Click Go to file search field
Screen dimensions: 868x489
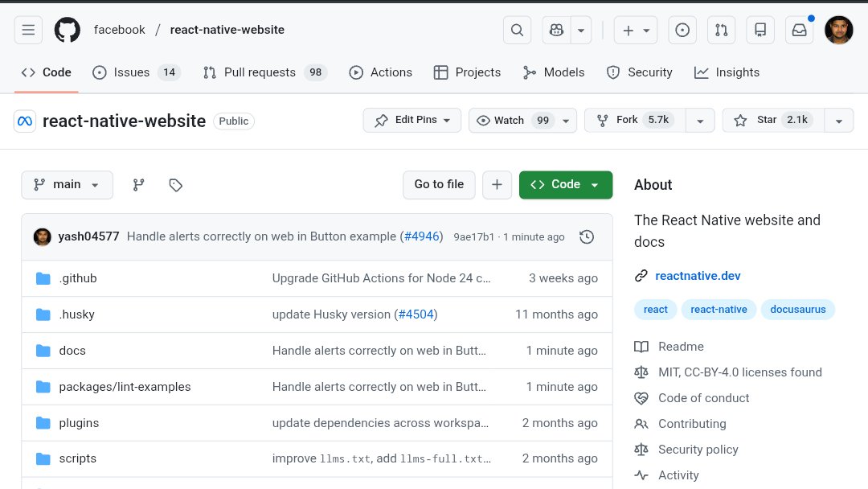tap(439, 185)
